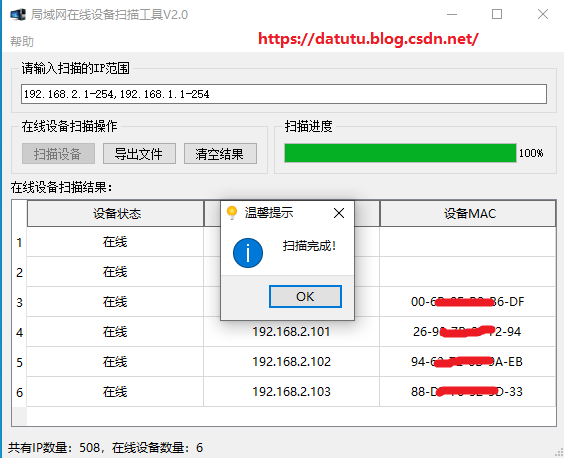Select the MAC cell starting with 88-D

click(468, 392)
